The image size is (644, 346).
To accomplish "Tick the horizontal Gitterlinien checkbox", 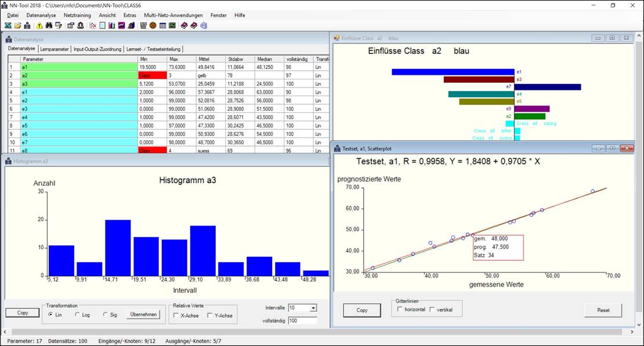I will [x=399, y=309].
